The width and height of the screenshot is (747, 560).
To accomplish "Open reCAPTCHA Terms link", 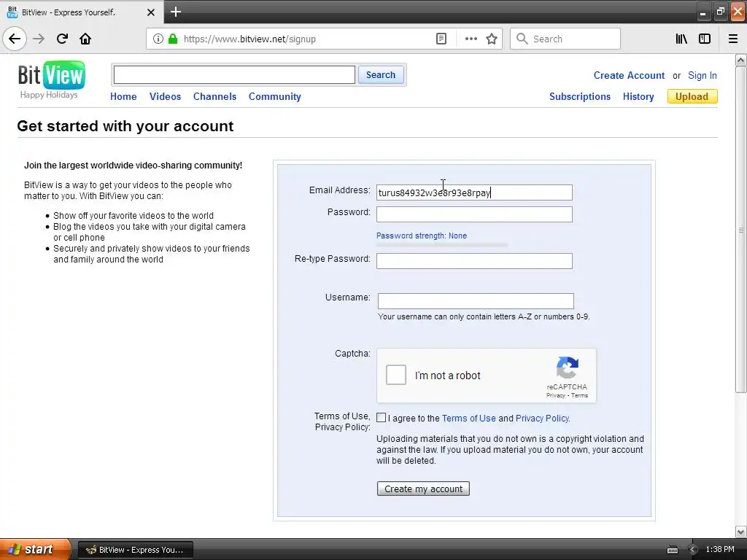I will coord(580,395).
